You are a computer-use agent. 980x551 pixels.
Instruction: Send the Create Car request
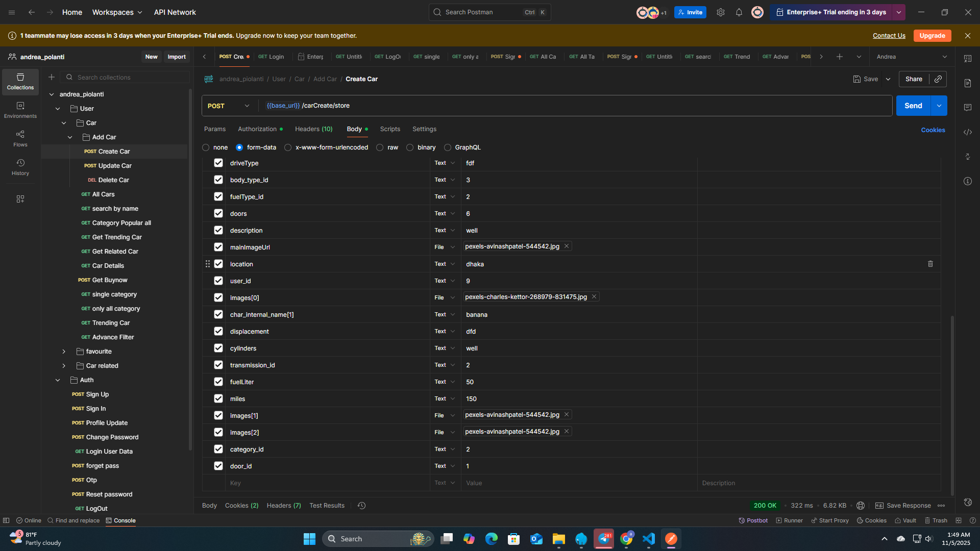click(x=914, y=106)
